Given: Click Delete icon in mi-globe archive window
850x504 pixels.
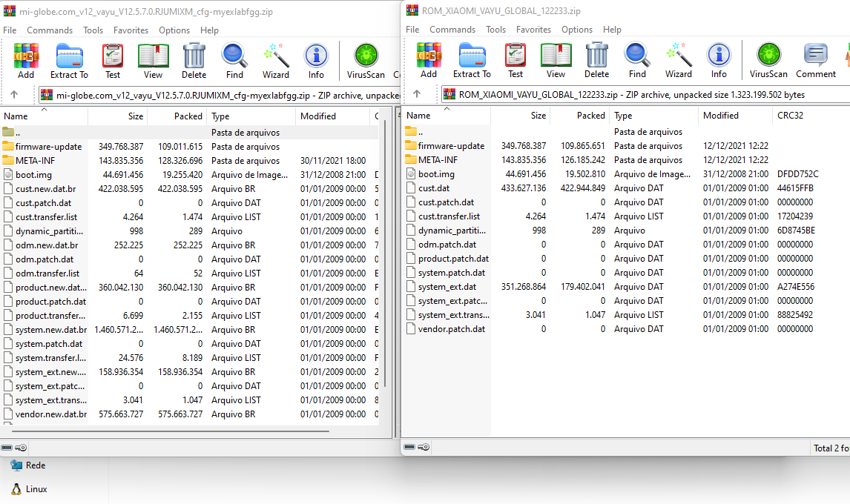Looking at the screenshot, I should click(194, 61).
